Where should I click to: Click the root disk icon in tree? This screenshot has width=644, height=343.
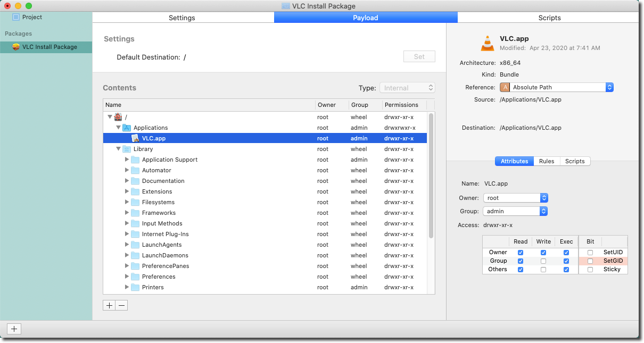pyautogui.click(x=118, y=117)
